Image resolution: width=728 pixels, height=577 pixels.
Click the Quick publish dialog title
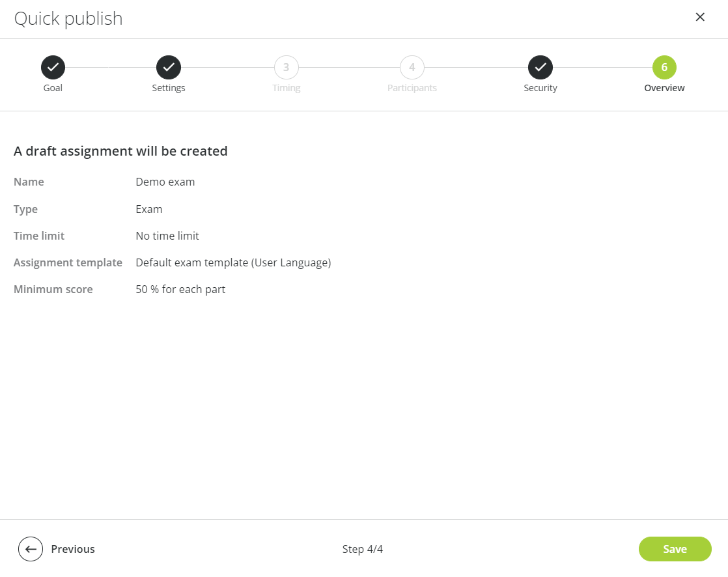tap(68, 18)
